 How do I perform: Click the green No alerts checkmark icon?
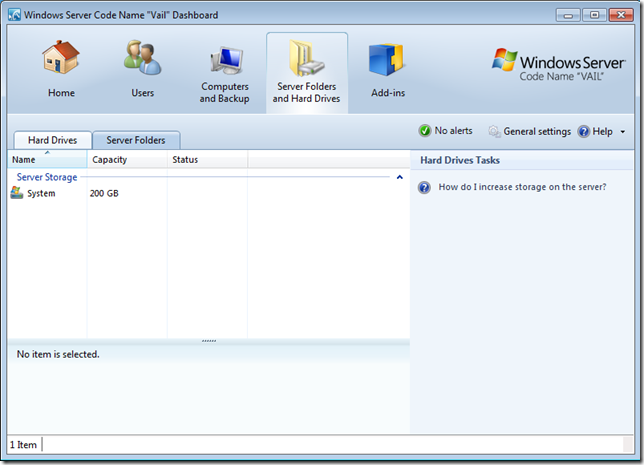tap(425, 131)
